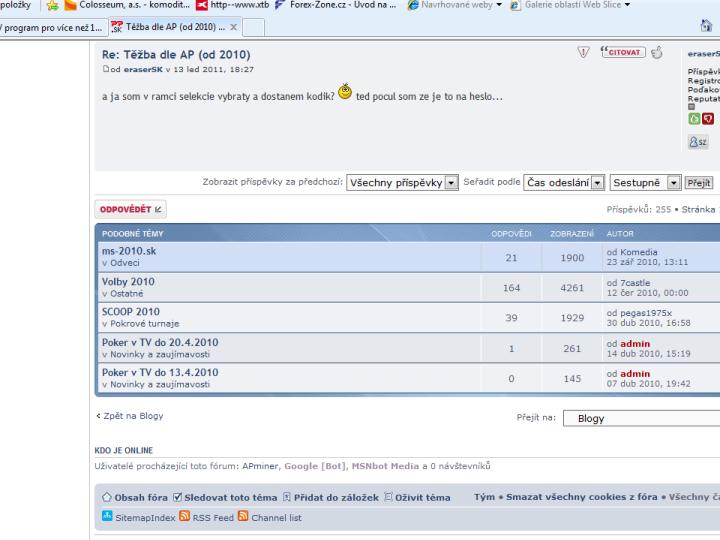This screenshot has width=720, height=540.
Task: Go to the Pokrové turnaje forum link
Action: (x=145, y=324)
